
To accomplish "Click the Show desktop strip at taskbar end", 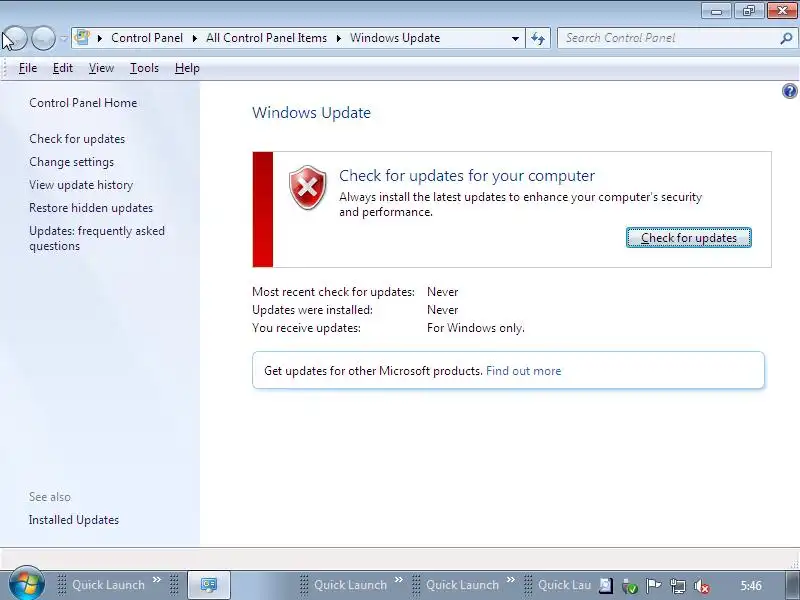I will [x=792, y=585].
